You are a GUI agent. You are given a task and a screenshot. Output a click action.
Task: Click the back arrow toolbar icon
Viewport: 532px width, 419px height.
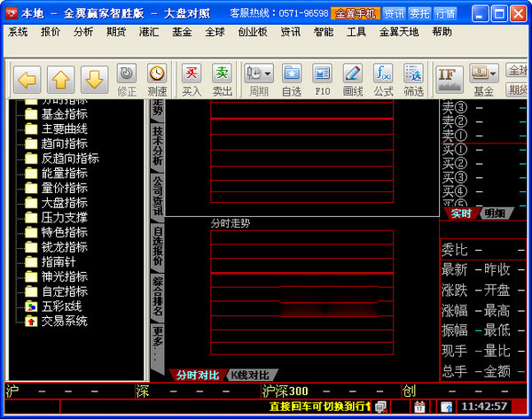point(27,80)
